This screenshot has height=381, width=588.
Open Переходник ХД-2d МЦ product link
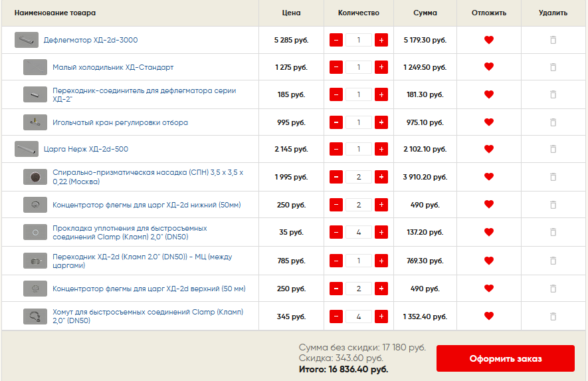pyautogui.click(x=142, y=261)
